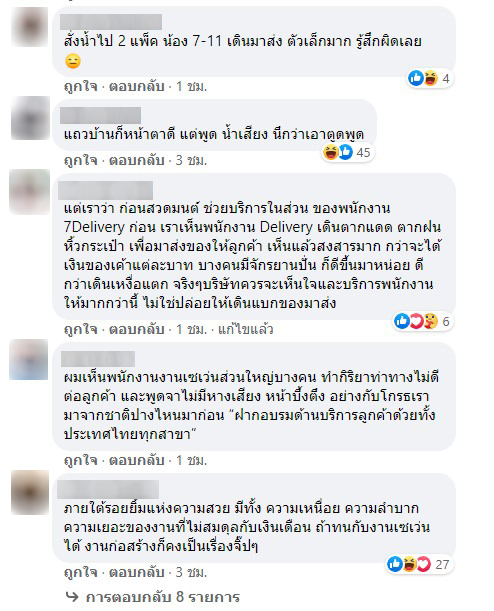The width and height of the screenshot is (494, 611).
Task: Reply (ตอบกลับ) to the comment with 45 reactions
Action: click(136, 160)
